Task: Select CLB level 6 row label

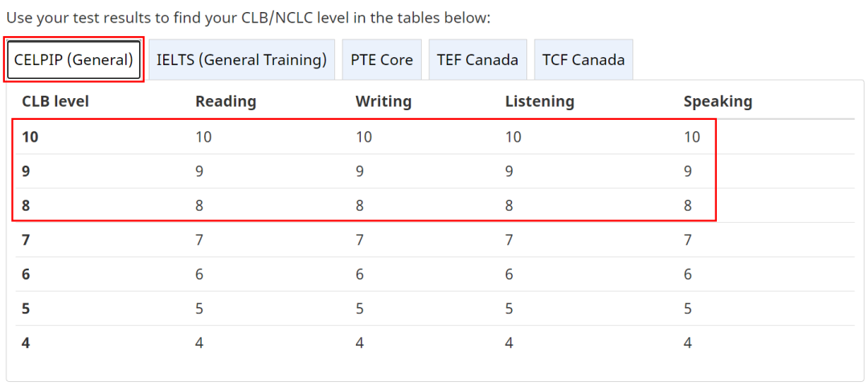Action: pos(26,274)
